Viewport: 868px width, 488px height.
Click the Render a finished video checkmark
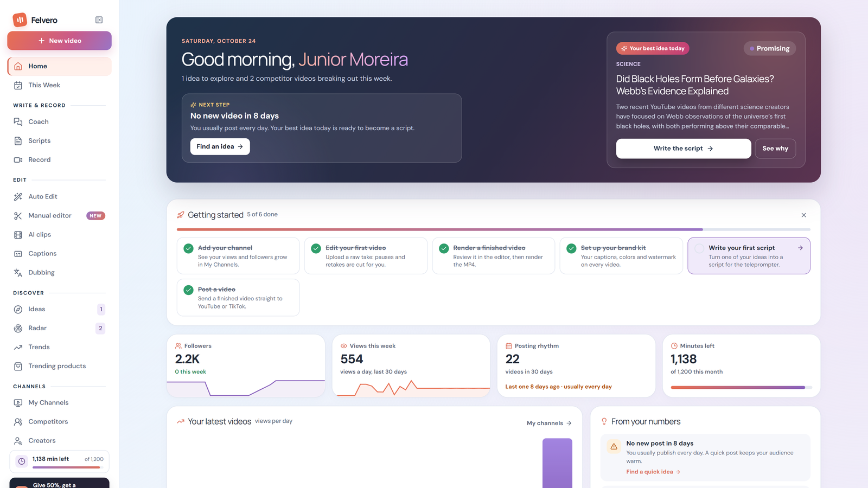tap(444, 248)
